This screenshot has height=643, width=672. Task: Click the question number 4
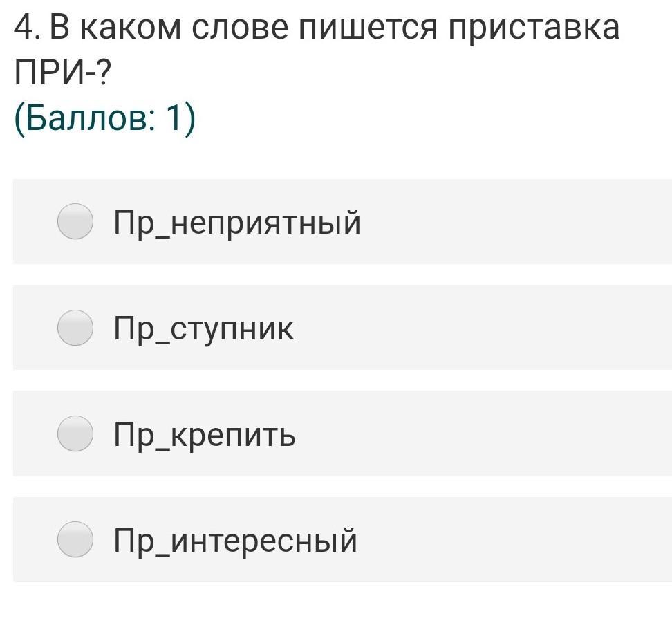[24, 28]
